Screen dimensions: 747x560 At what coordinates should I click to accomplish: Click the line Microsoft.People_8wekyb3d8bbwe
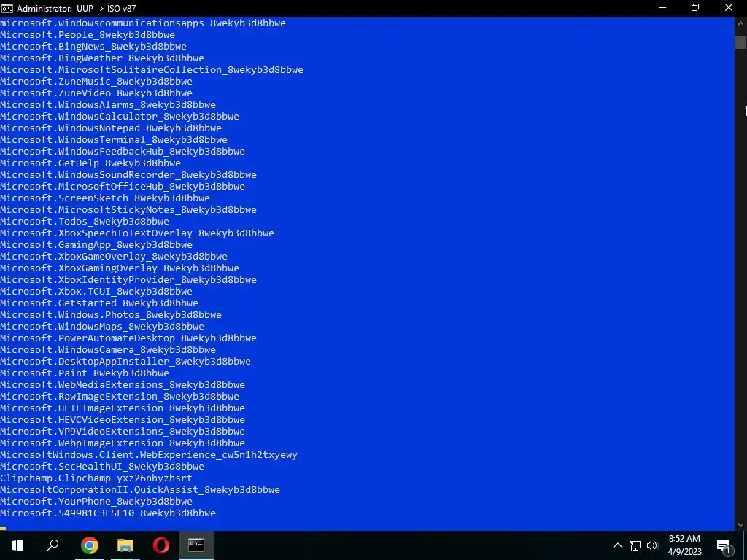pos(88,35)
